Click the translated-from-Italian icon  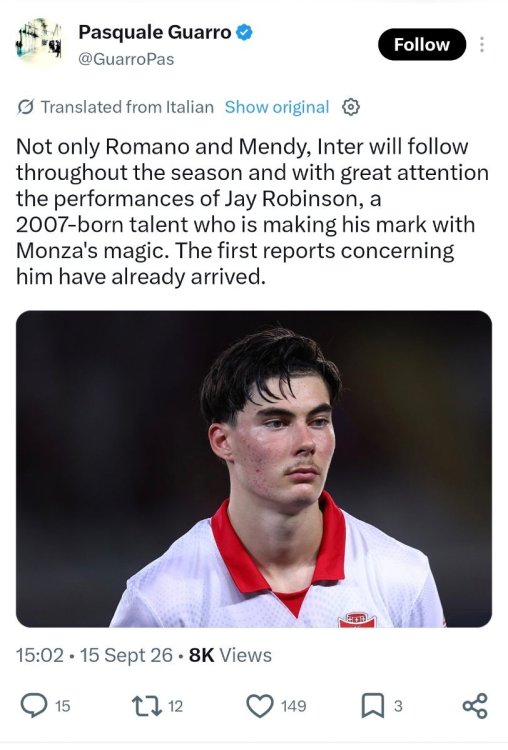pyautogui.click(x=25, y=107)
